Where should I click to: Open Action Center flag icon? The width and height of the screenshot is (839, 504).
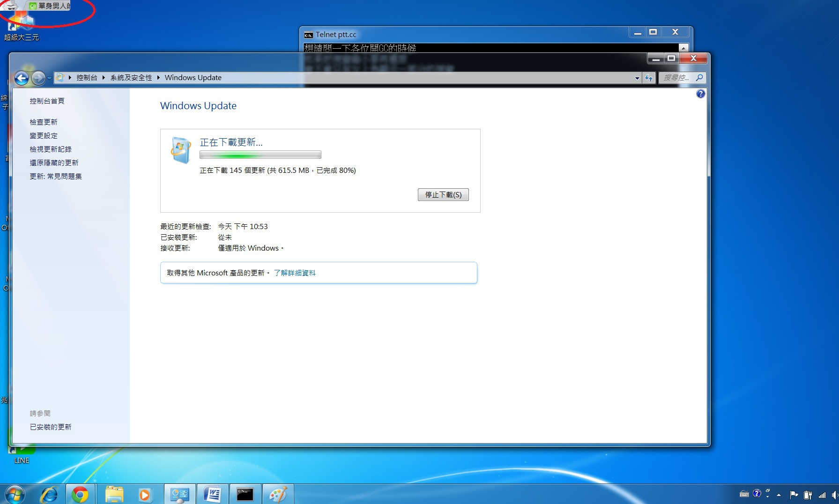(x=794, y=495)
